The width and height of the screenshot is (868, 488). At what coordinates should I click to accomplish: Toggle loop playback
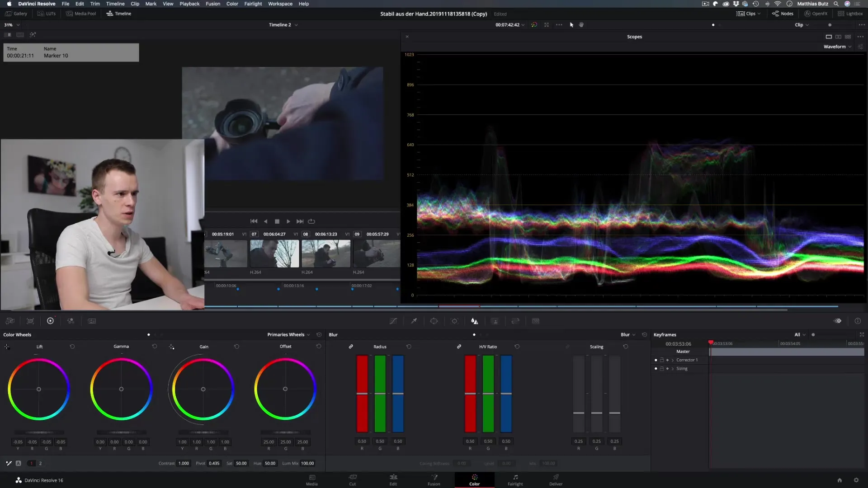311,221
